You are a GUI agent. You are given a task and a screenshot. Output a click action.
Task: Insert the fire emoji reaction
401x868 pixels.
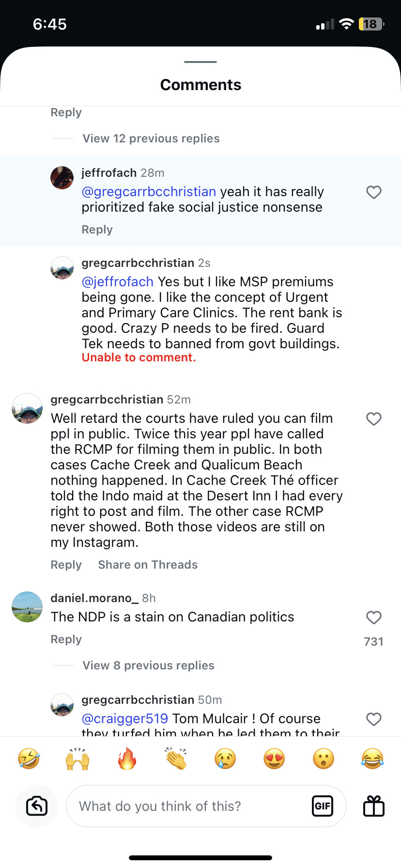127,759
